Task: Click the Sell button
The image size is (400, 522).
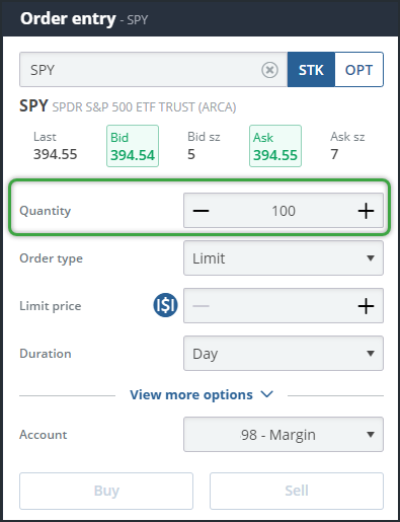Action: coord(297,491)
